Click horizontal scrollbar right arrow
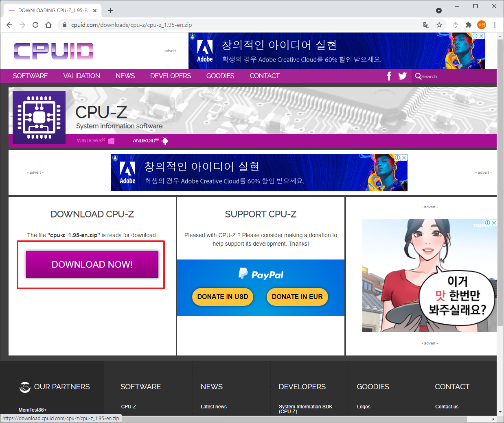504x423 pixels. tap(493, 419)
